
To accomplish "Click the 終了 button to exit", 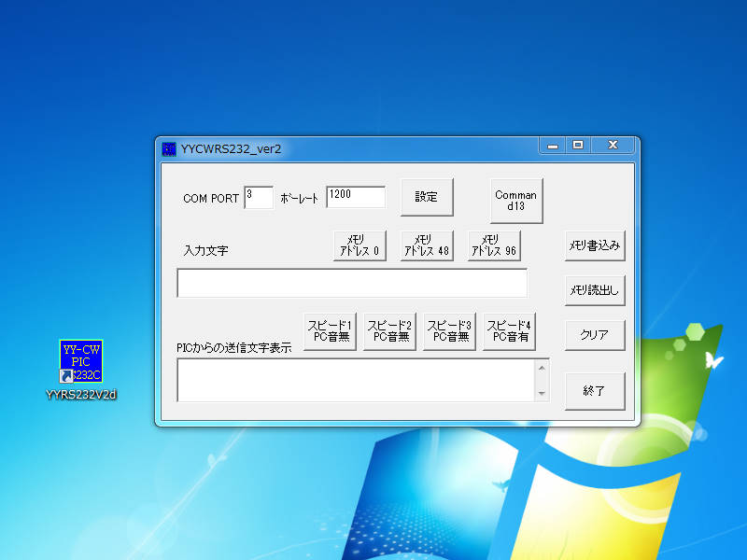I will (595, 391).
